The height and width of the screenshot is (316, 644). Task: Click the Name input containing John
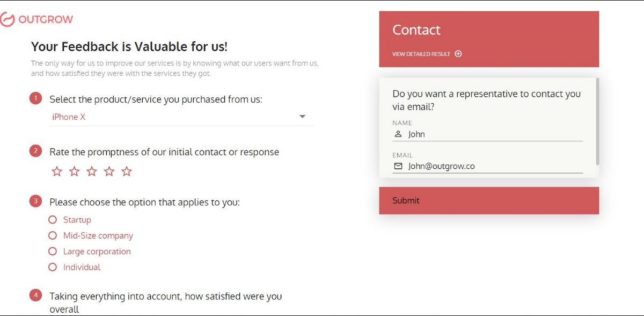click(x=494, y=134)
